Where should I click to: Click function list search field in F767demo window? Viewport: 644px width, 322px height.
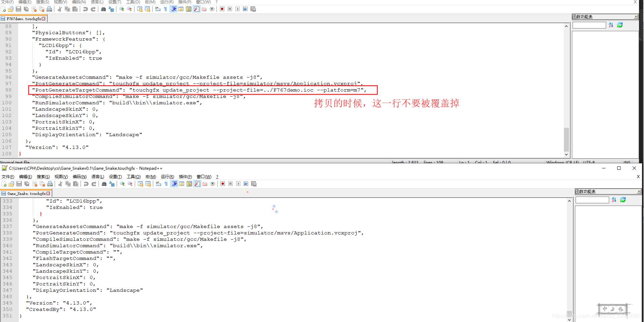[589, 25]
